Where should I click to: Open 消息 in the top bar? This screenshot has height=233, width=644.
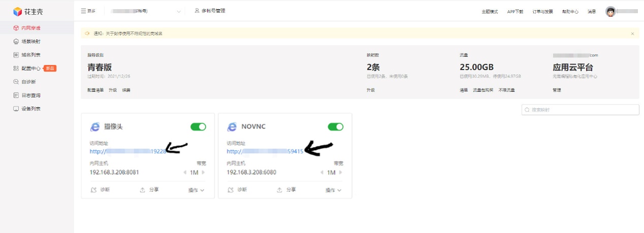(592, 11)
